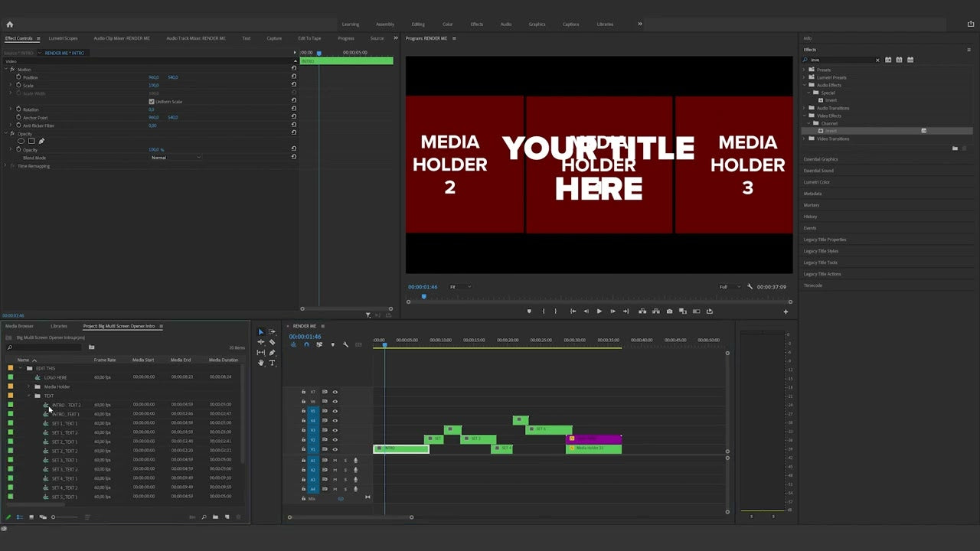Select the Pen tool
The width and height of the screenshot is (980, 551).
273,353
